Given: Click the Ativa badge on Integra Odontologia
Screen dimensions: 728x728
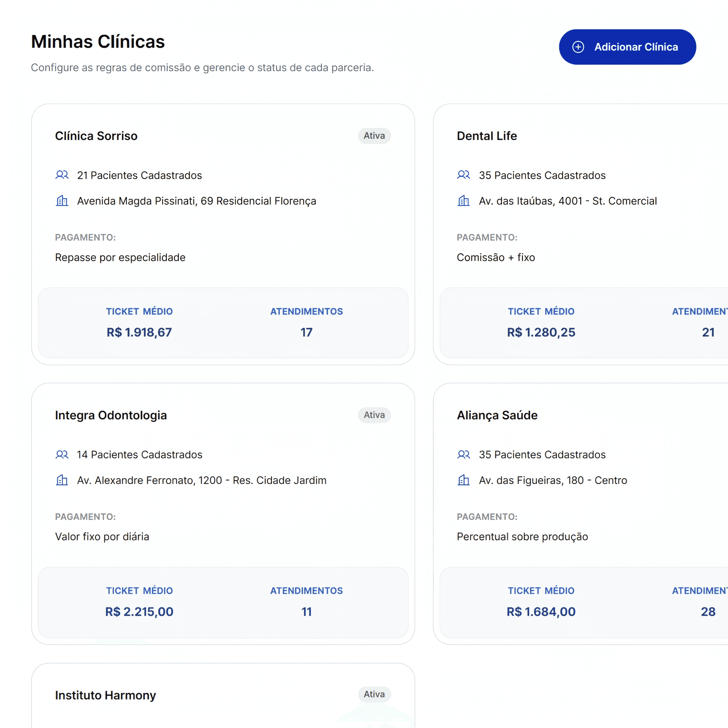Looking at the screenshot, I should [374, 415].
